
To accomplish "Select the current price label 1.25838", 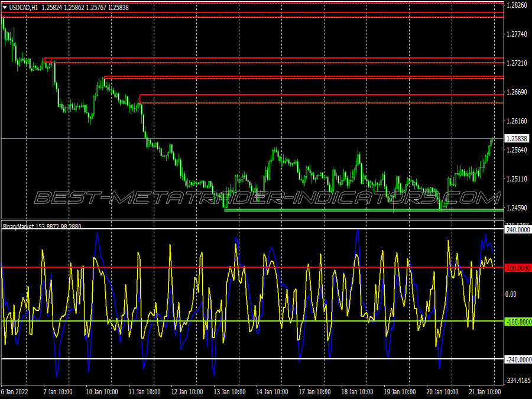I will 517,138.
